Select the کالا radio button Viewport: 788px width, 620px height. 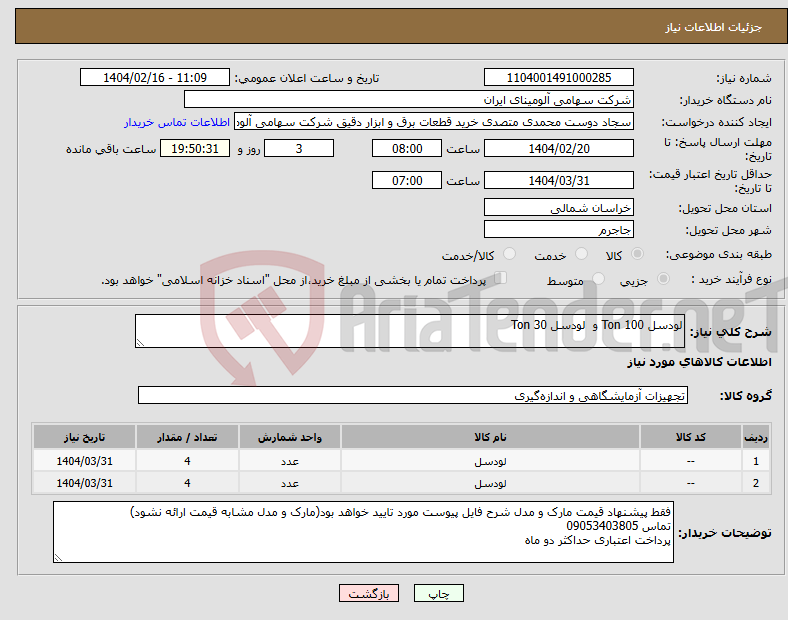point(637,254)
